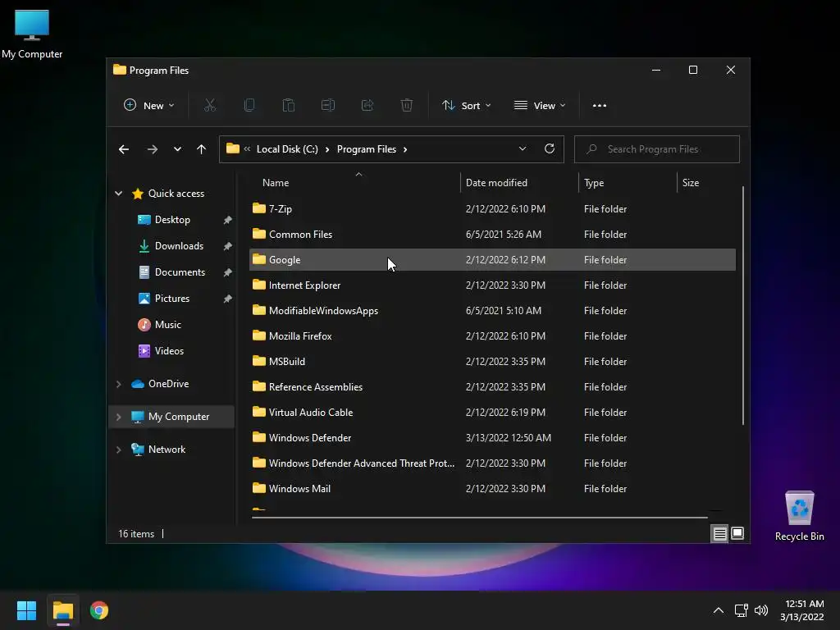This screenshot has width=840, height=630.
Task: Open the Sort options dropdown
Action: click(x=466, y=106)
